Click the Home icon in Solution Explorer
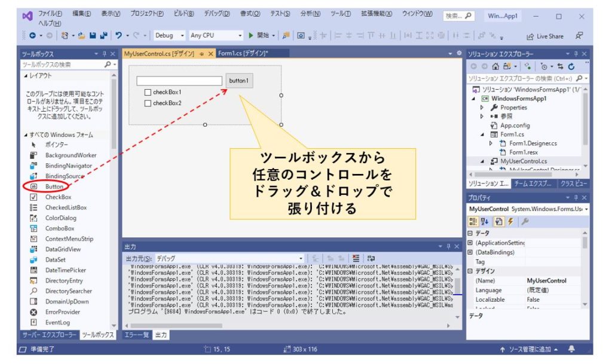This screenshot has height=364, width=612. coord(495,66)
